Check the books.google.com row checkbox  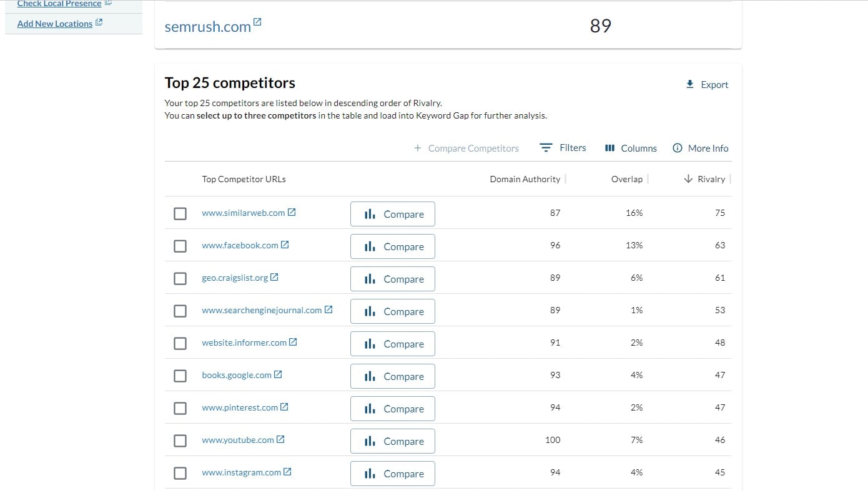180,376
